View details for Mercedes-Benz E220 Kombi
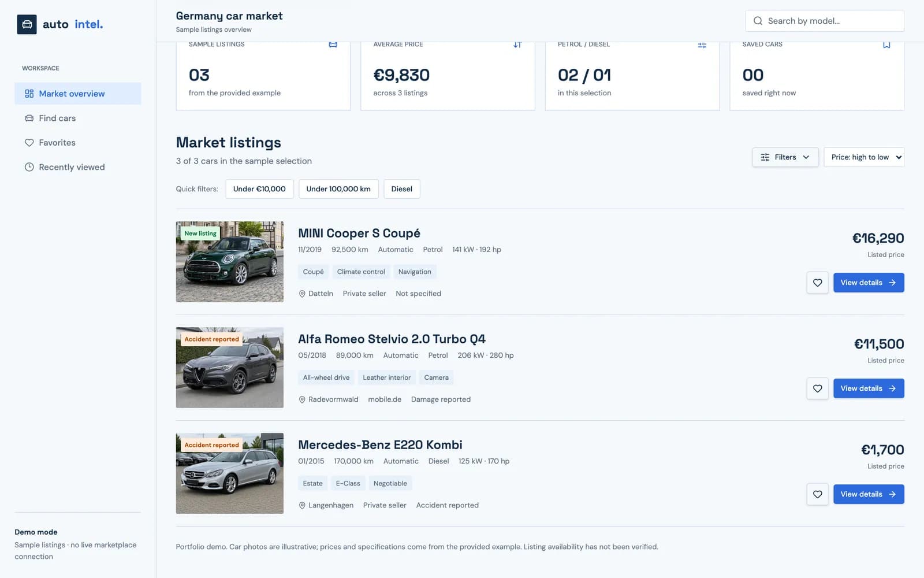Image resolution: width=924 pixels, height=578 pixels. 869,494
